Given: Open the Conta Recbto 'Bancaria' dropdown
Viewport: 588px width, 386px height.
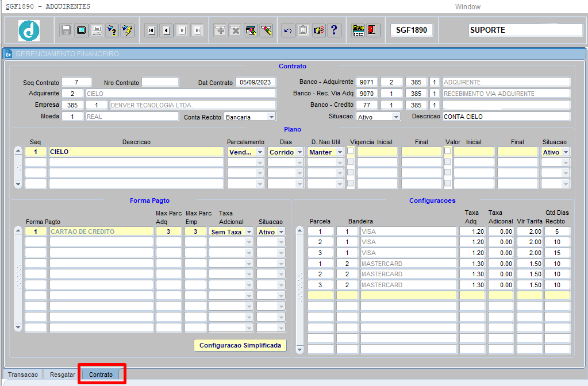Looking at the screenshot, I should coord(271,117).
